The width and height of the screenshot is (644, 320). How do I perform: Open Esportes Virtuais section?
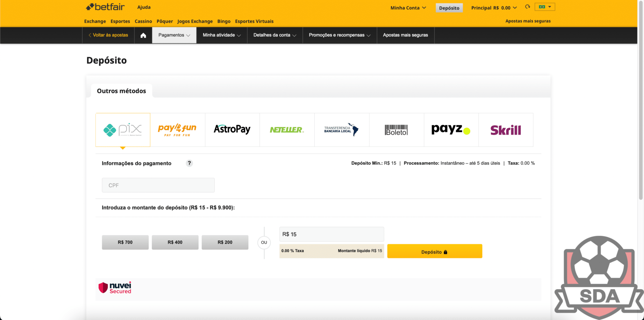click(254, 21)
